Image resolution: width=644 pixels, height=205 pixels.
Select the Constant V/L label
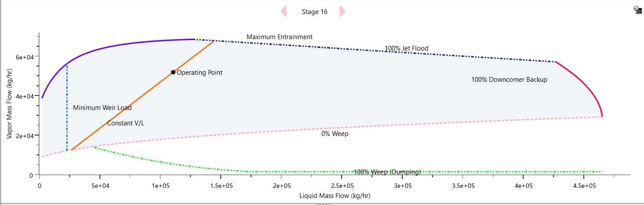(x=126, y=123)
